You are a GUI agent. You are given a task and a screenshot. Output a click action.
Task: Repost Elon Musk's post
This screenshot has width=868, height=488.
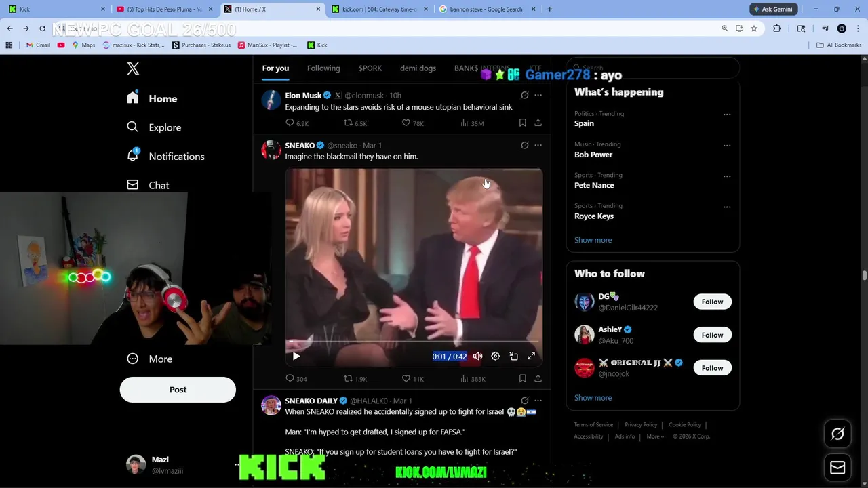click(x=355, y=123)
